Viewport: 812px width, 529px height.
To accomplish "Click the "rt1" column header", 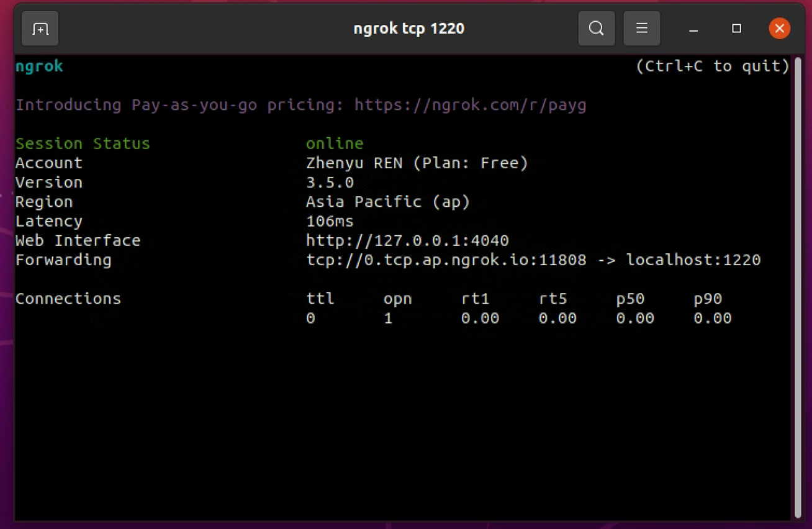I will (476, 299).
